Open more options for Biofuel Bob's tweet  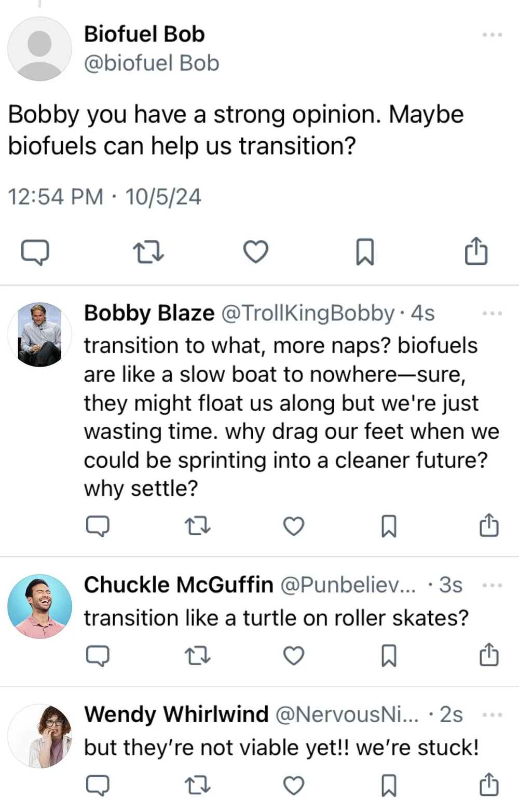tap(492, 35)
